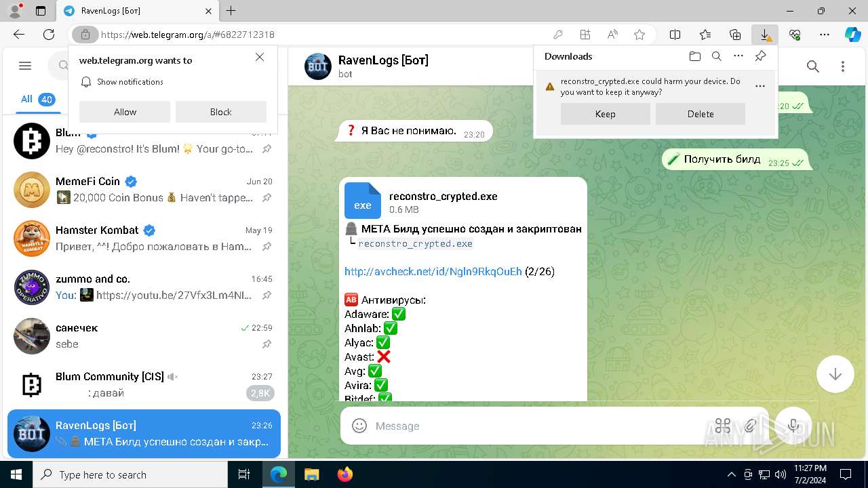The width and height of the screenshot is (868, 488).
Task: Pin the Downloads panel
Action: [760, 56]
